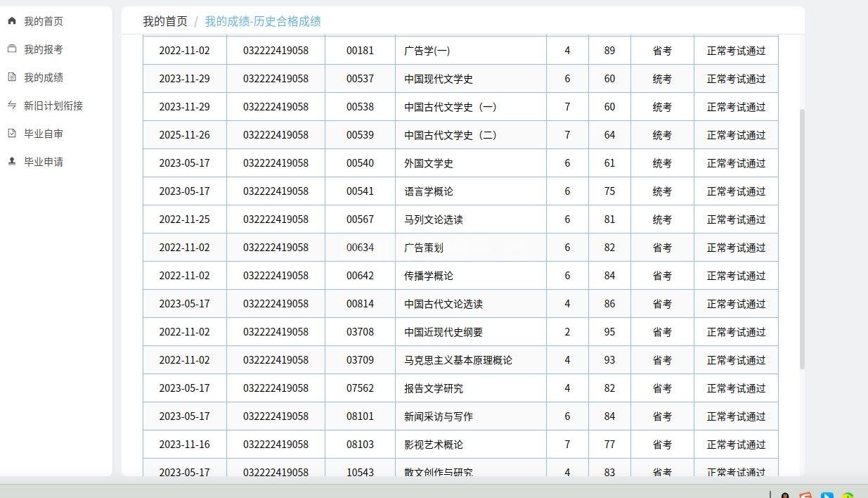Open 我的报考 in the sidebar menu

(44, 49)
